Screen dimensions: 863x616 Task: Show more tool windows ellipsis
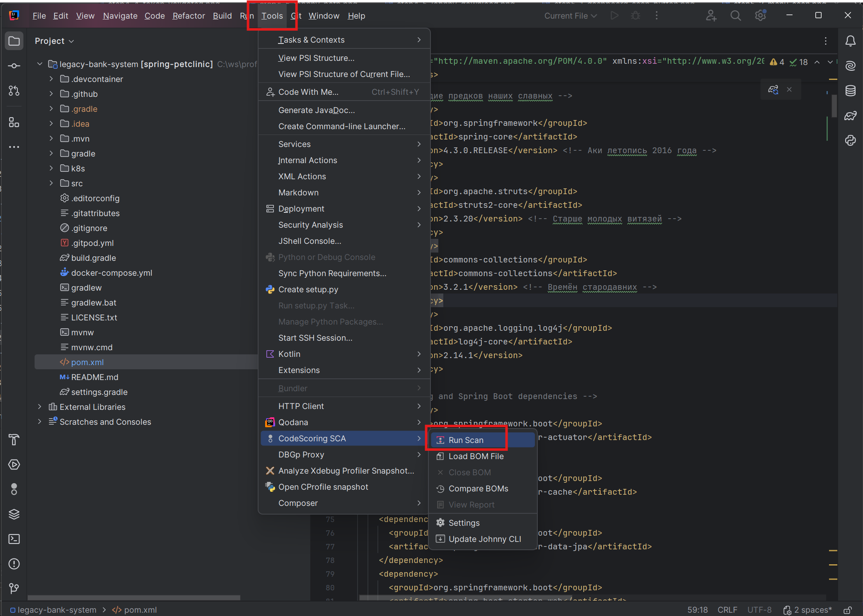[x=14, y=147]
